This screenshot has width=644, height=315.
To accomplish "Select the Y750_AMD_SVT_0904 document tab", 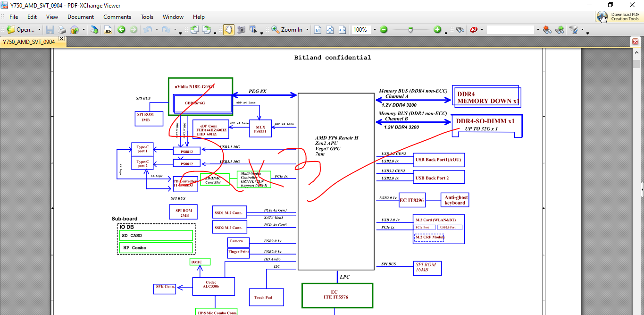I will point(29,42).
